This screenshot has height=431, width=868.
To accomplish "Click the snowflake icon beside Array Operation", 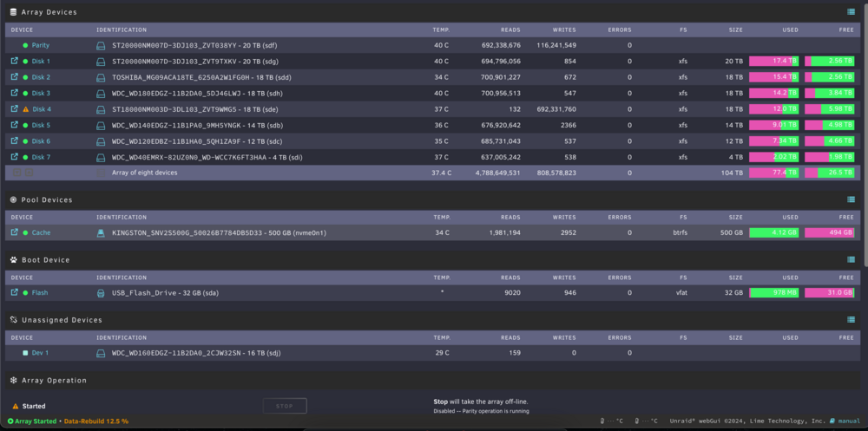I will (14, 381).
